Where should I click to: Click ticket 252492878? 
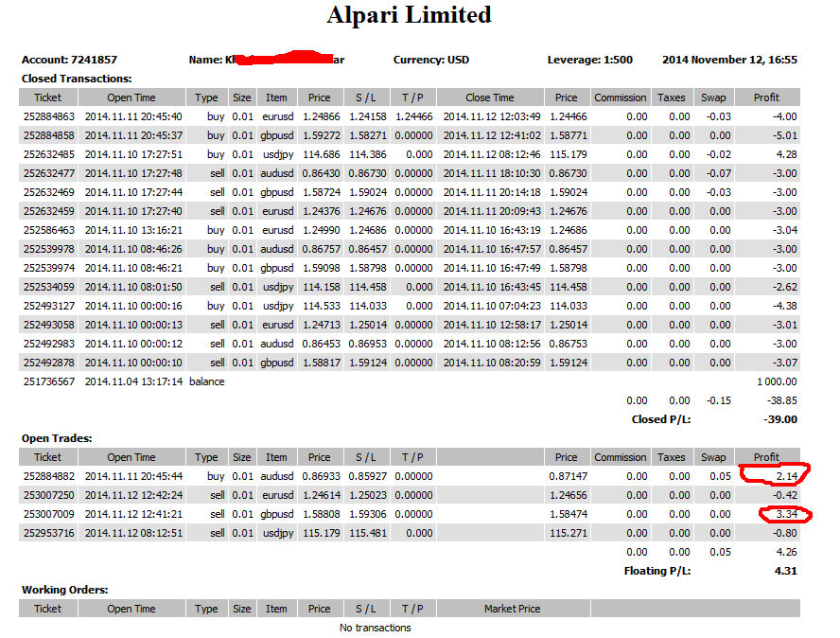click(x=49, y=363)
